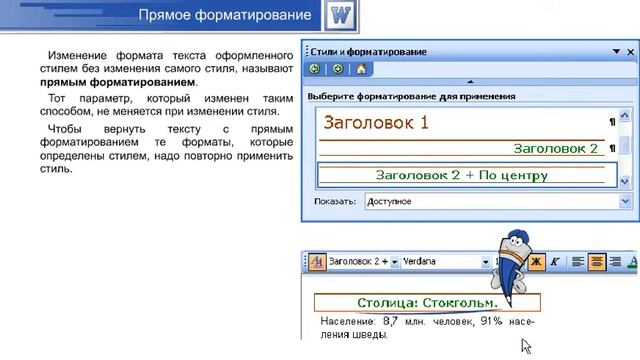Click the bold phrase прямым форматированием

tap(117, 82)
